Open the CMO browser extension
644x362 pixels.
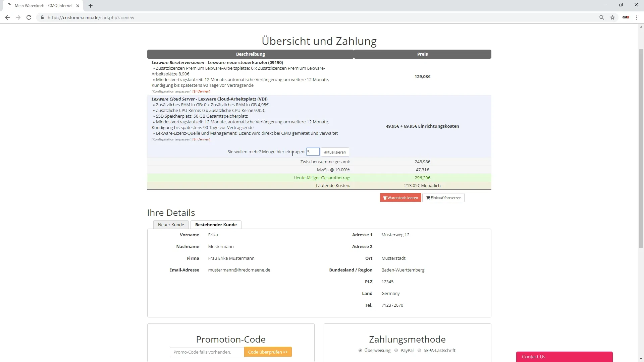pos(626,17)
